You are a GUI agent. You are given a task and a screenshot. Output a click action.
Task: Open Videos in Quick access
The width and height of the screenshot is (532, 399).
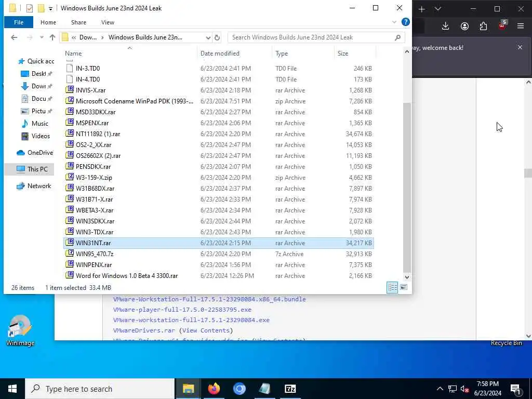(36, 136)
